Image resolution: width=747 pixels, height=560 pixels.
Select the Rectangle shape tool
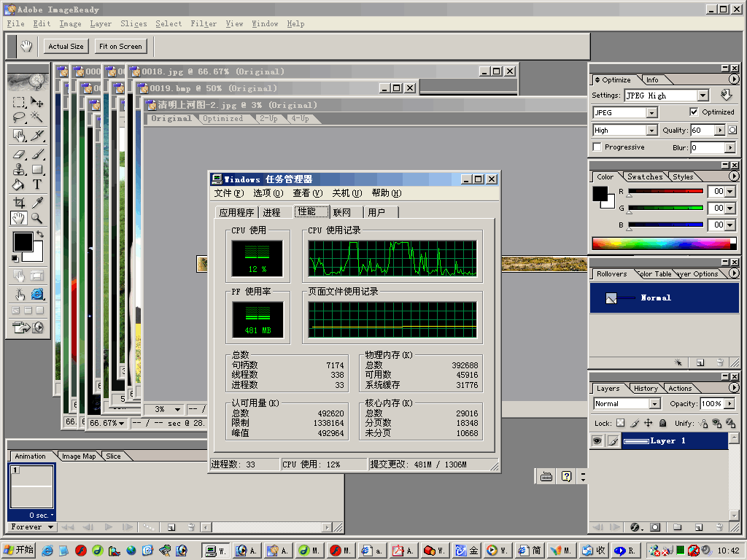tap(38, 169)
